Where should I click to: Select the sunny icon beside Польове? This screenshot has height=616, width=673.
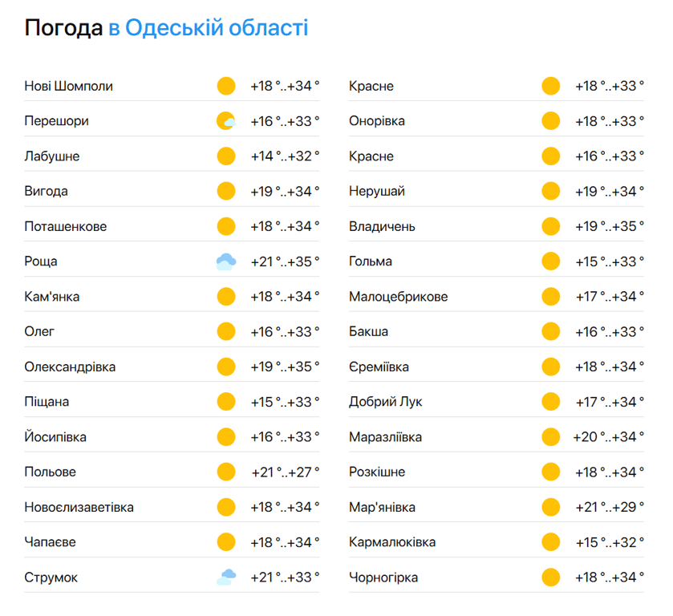click(x=225, y=472)
